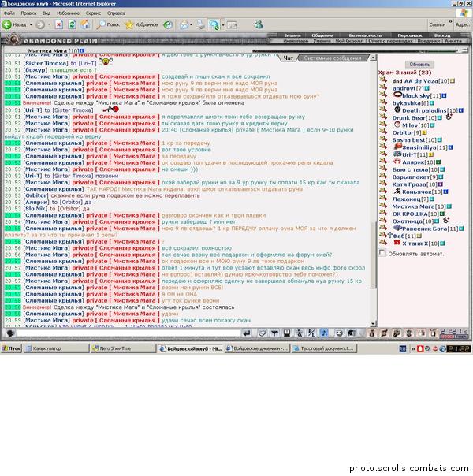Click the eraser clear-chat icon

point(263,333)
